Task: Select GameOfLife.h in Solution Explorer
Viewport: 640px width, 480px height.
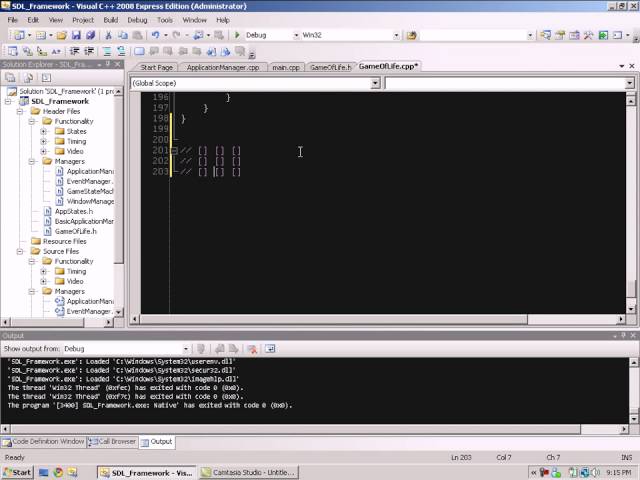Action: click(76, 231)
